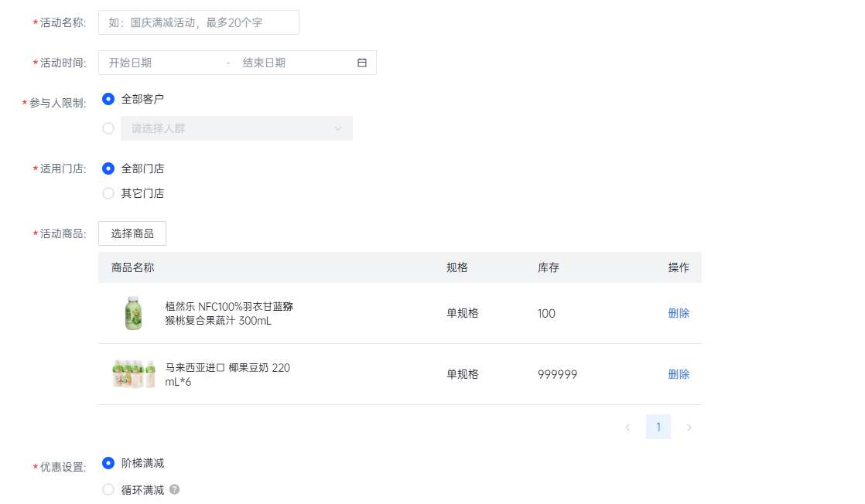Image resolution: width=865 pixels, height=504 pixels.
Task: Select 循环满减 discount option
Action: (x=108, y=489)
